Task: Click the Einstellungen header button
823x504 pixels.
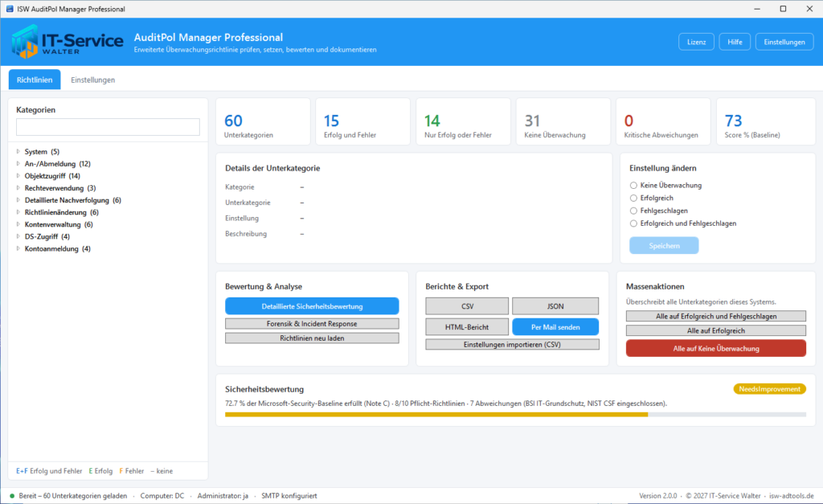Action: click(x=784, y=42)
